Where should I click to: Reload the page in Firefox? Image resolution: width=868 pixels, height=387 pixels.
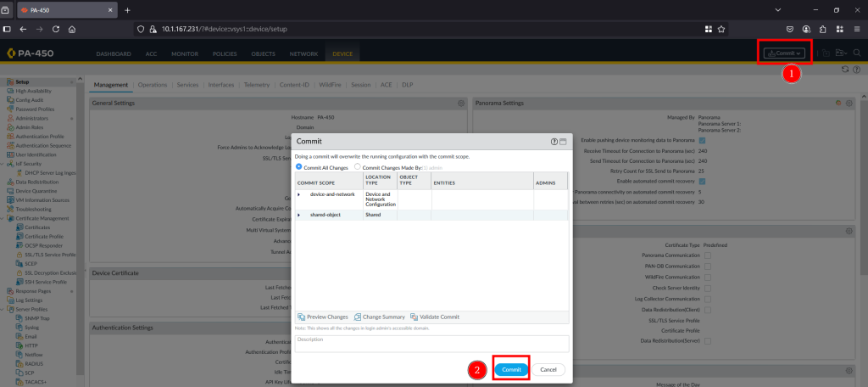pos(55,29)
